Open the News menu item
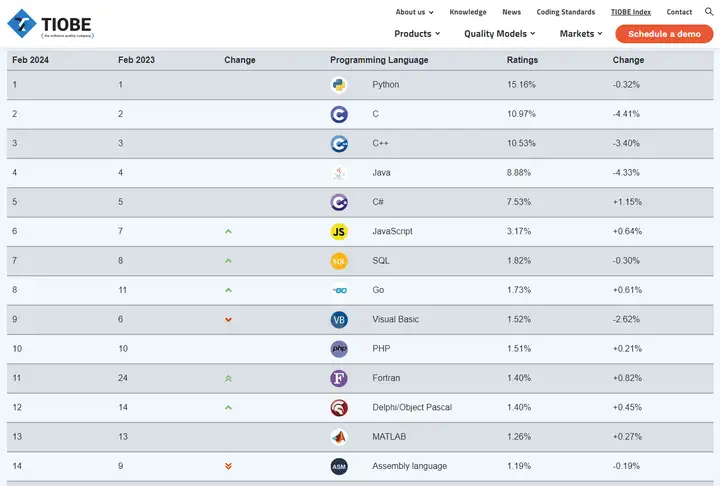Screen dimensions: 720x486 (x=512, y=12)
